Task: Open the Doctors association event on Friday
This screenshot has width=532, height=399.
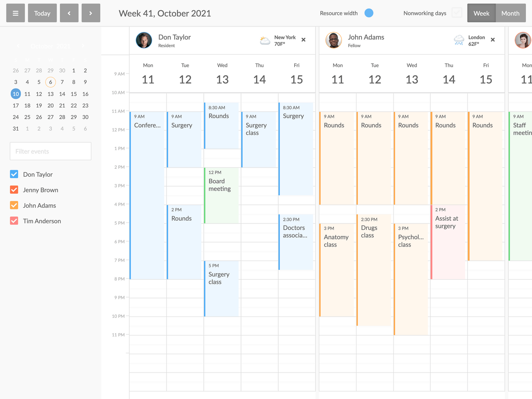Action: click(296, 242)
